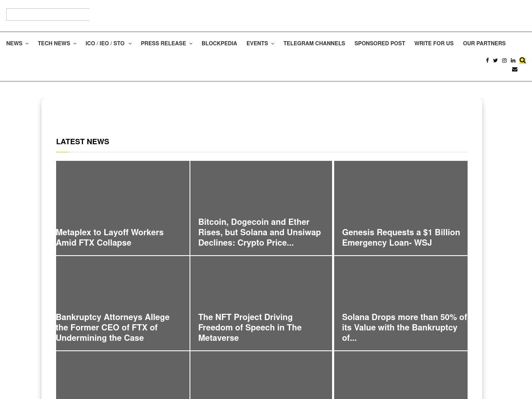Open SPONSORED POST menu item

(x=380, y=43)
